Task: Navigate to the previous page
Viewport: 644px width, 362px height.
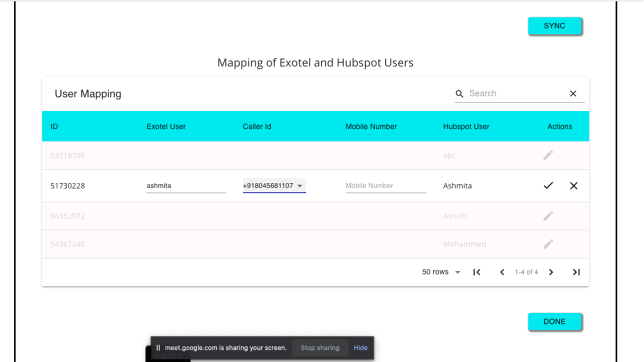Action: coord(502,272)
